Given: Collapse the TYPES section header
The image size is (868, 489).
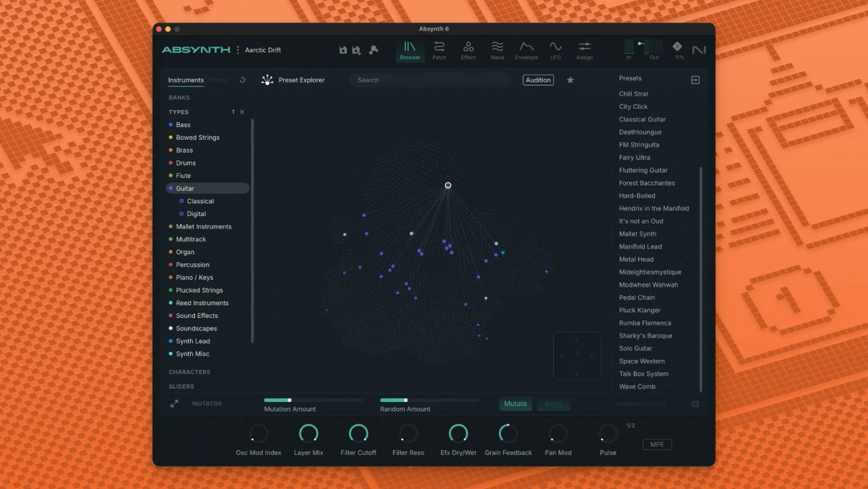Looking at the screenshot, I should click(x=178, y=112).
